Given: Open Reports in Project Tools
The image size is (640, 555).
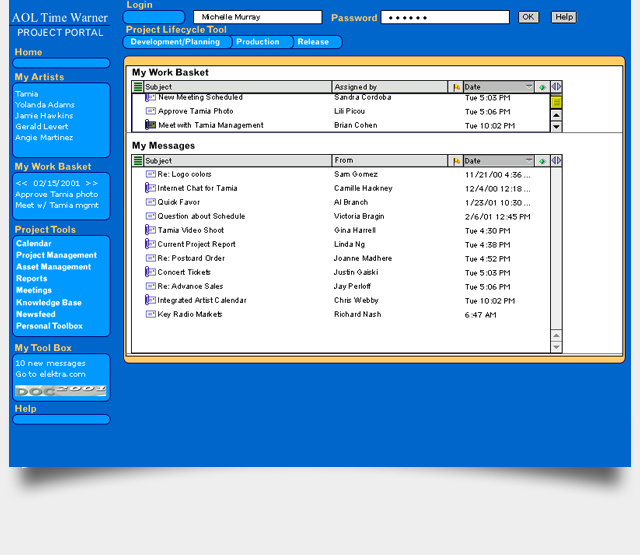Looking at the screenshot, I should [32, 279].
